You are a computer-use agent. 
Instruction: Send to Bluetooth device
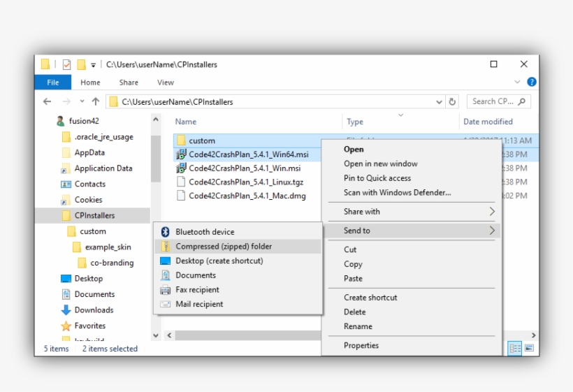[238, 232]
